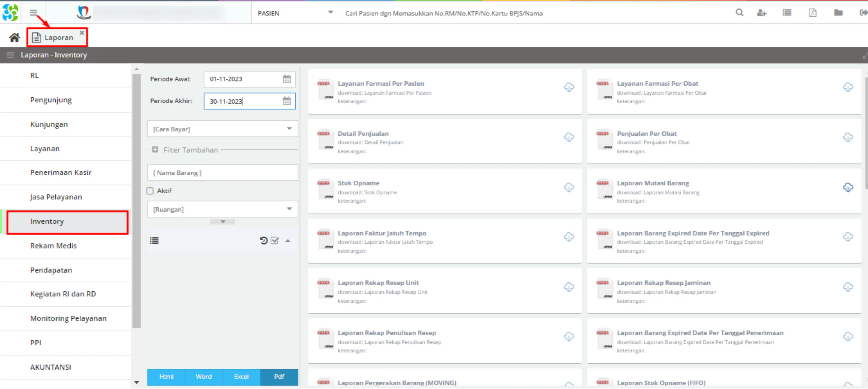Click the reset/undo filter icon
The height and width of the screenshot is (389, 868).
(264, 241)
